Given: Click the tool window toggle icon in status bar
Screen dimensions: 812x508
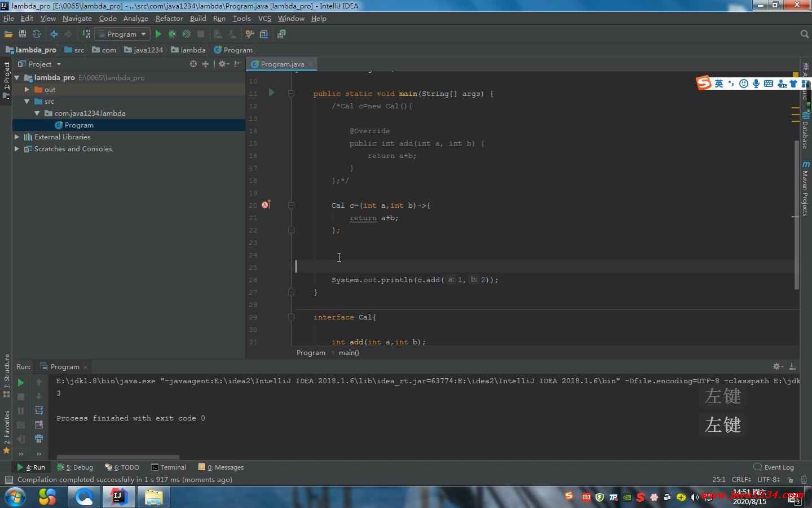Looking at the screenshot, I should [8, 480].
